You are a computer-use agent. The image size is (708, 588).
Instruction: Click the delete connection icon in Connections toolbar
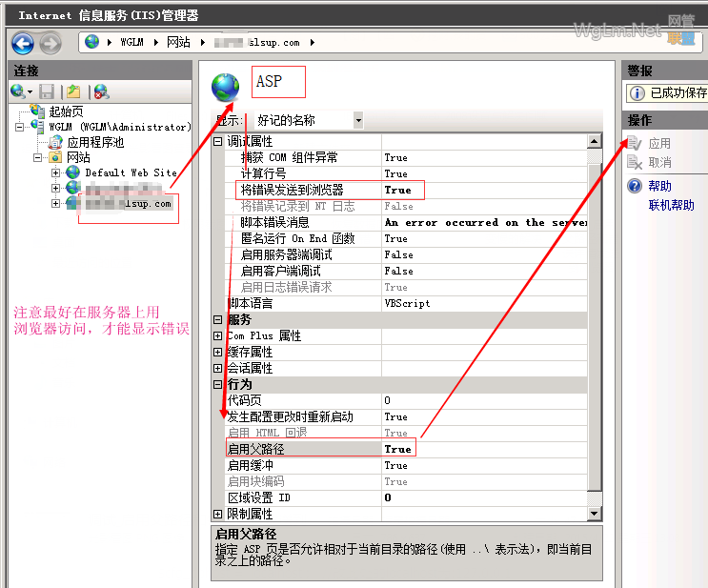click(102, 91)
